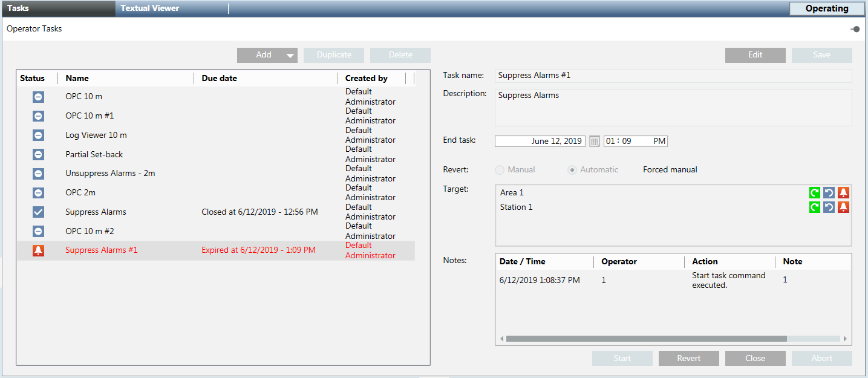
Task: Switch to the Textual Viewer tab
Action: pos(149,8)
